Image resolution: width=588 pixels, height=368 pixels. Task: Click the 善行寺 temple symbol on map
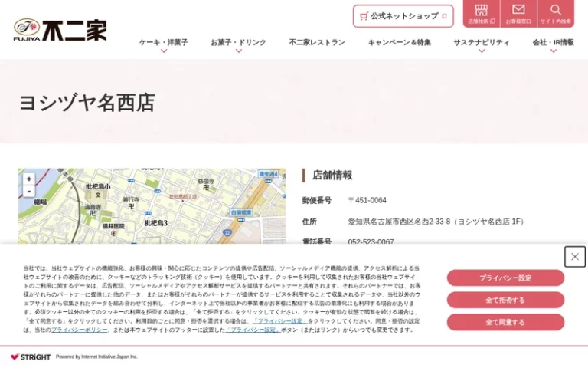[x=131, y=206]
